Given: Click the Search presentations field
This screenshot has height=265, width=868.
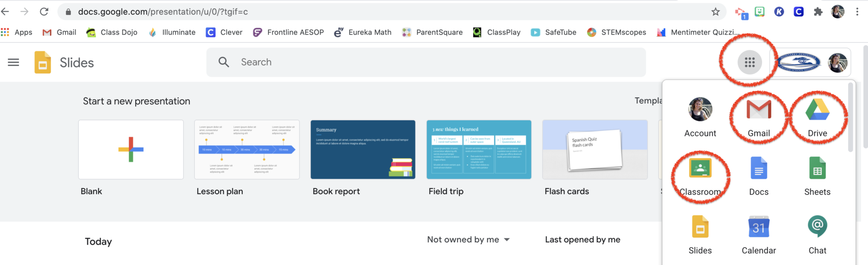Looking at the screenshot, I should pyautogui.click(x=426, y=62).
